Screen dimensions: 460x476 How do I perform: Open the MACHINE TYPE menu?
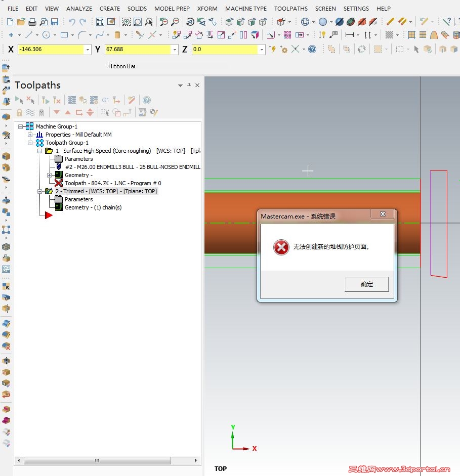tap(246, 9)
